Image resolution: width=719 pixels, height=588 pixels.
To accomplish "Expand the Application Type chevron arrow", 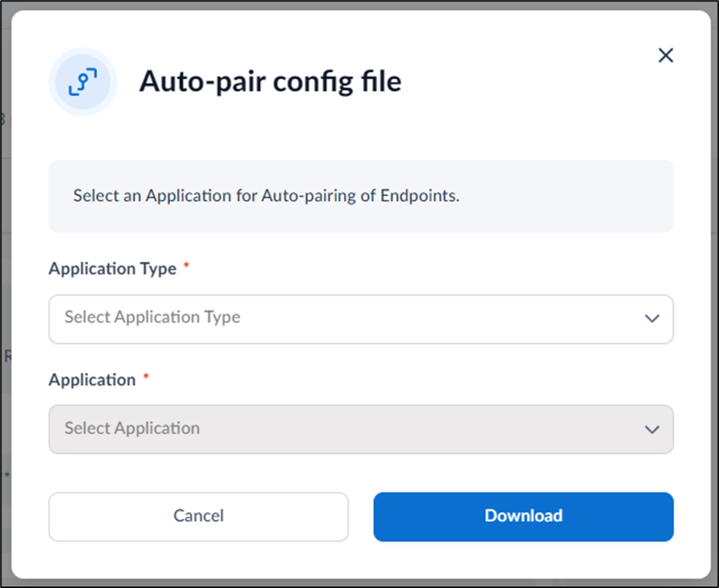I will point(652,318).
